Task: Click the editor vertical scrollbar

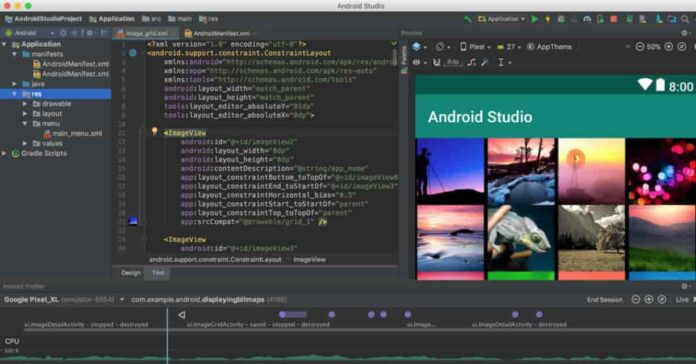Action: point(395,58)
